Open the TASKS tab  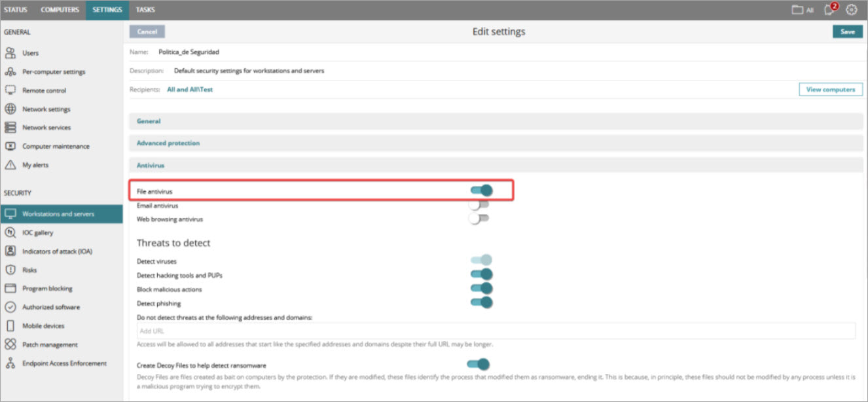(x=145, y=9)
